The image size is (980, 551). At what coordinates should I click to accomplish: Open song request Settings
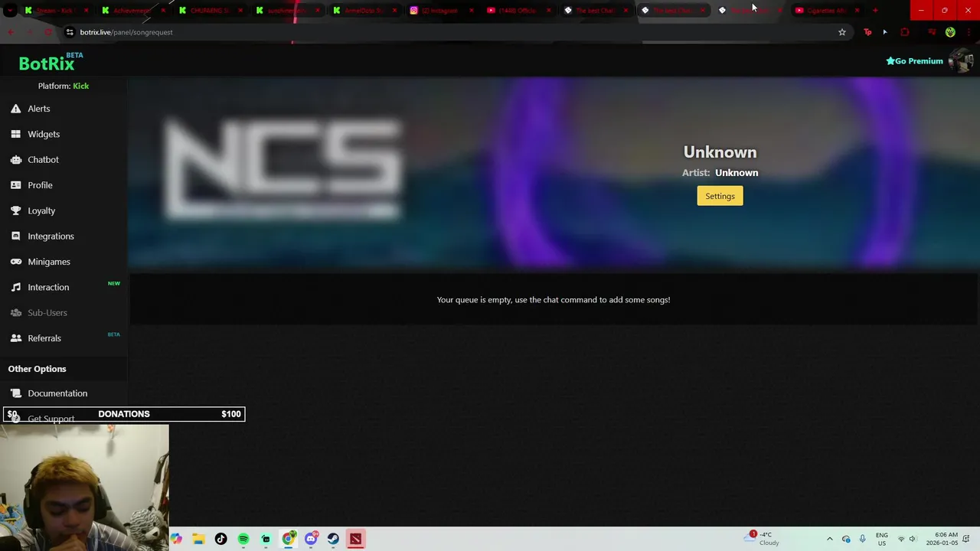click(x=720, y=196)
